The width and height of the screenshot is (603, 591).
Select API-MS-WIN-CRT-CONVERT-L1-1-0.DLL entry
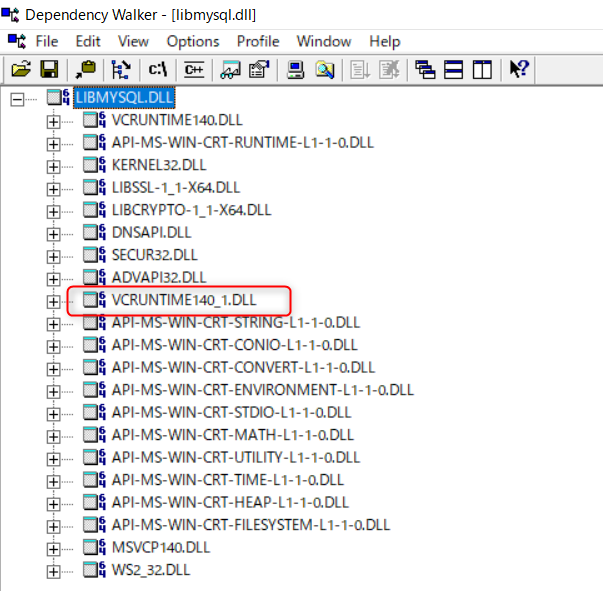tap(243, 367)
